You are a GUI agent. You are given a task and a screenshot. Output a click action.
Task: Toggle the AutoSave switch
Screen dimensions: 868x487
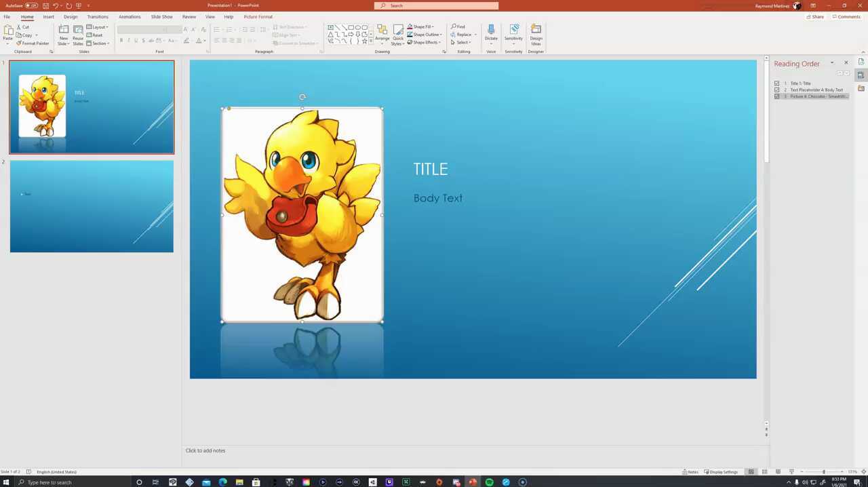pos(31,5)
